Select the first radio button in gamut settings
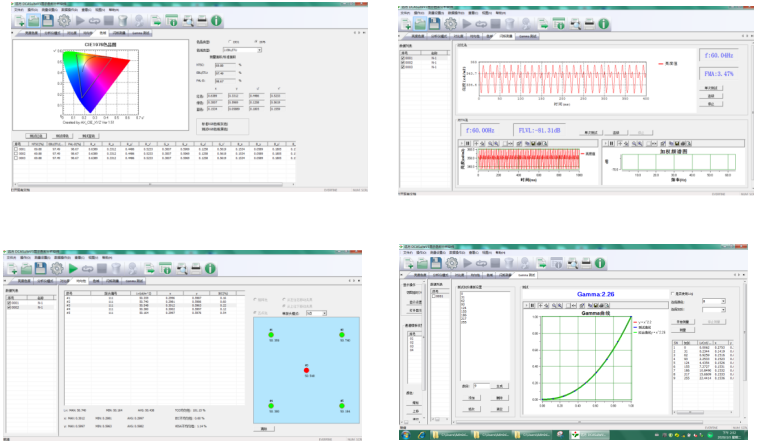The height and width of the screenshot is (447, 760). pos(230,42)
